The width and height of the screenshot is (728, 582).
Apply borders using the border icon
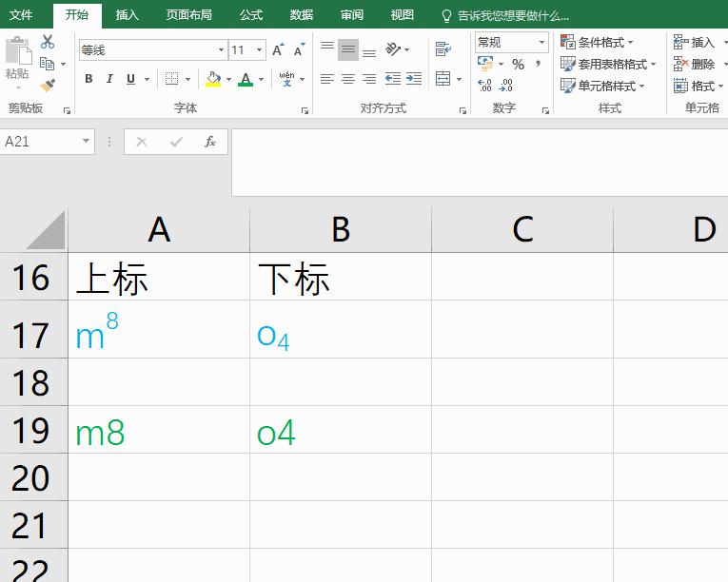pos(172,79)
